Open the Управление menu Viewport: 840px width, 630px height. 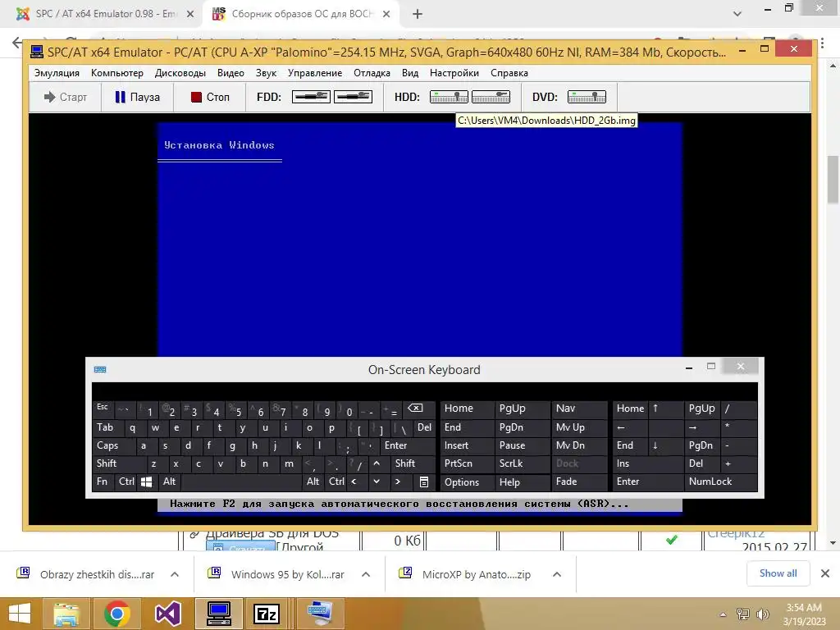pyautogui.click(x=314, y=73)
